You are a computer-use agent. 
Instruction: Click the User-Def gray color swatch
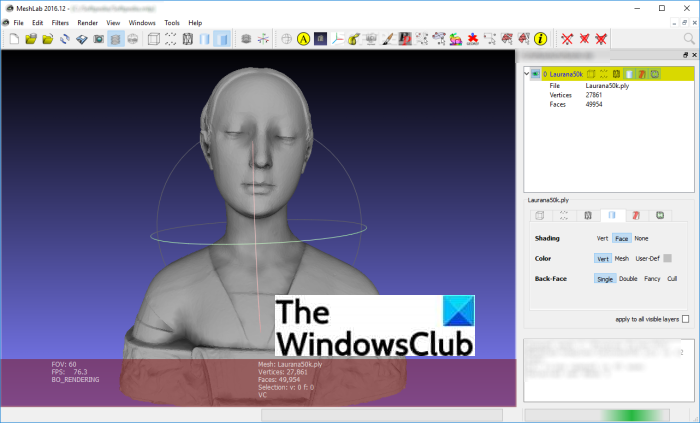[x=667, y=258]
